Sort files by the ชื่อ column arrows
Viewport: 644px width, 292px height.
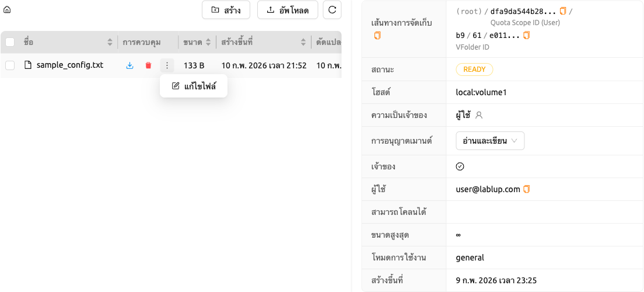tap(110, 42)
